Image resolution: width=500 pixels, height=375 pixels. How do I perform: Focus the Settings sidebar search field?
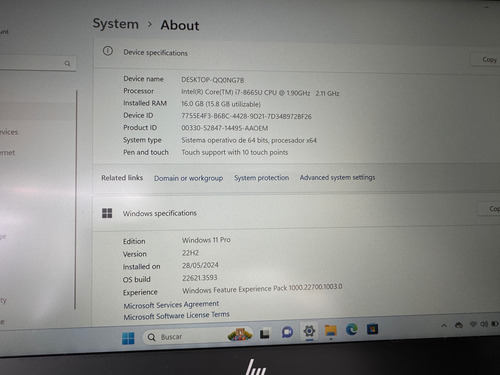coord(37,63)
